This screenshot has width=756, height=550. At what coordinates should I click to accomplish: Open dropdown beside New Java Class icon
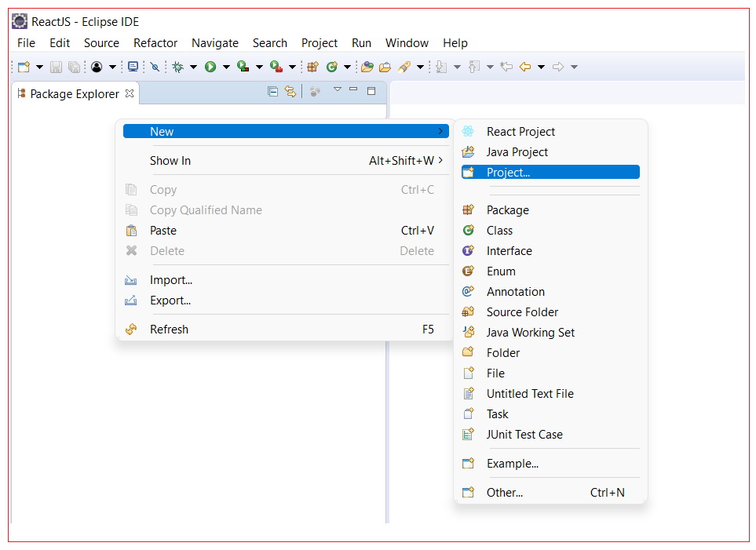coord(347,67)
